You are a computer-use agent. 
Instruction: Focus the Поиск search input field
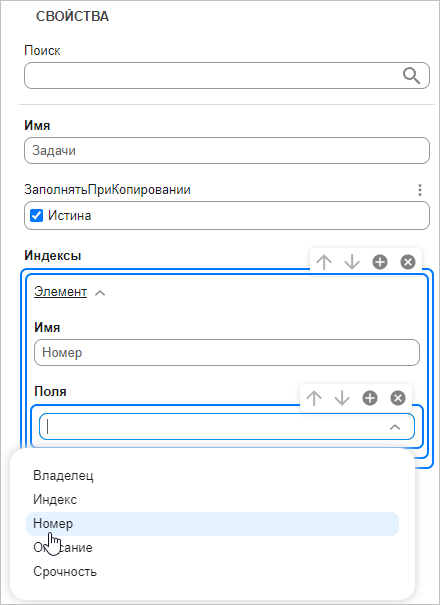coord(212,76)
